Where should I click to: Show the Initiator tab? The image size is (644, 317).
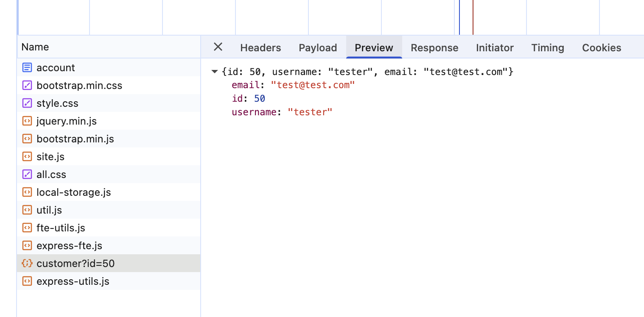pyautogui.click(x=495, y=47)
